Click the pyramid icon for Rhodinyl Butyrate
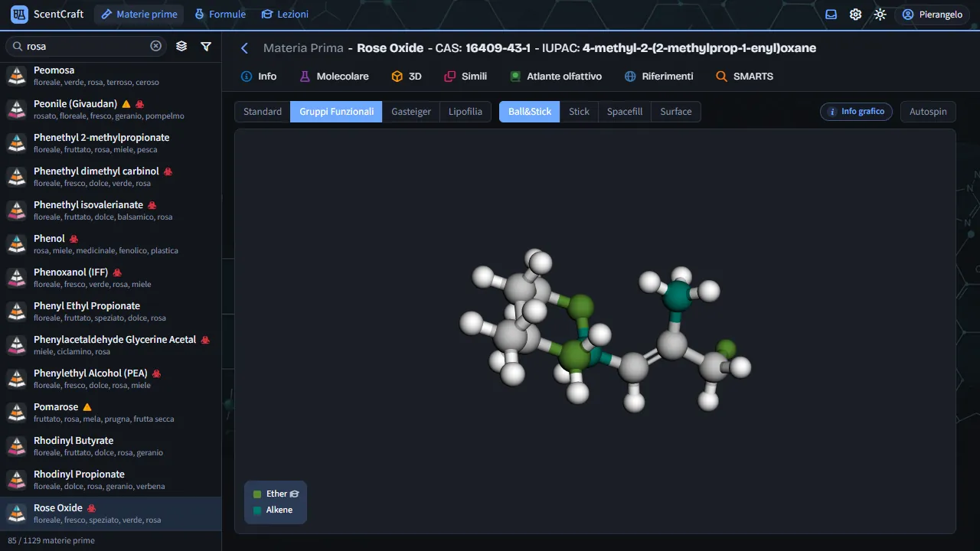This screenshot has height=551, width=980. click(x=17, y=446)
